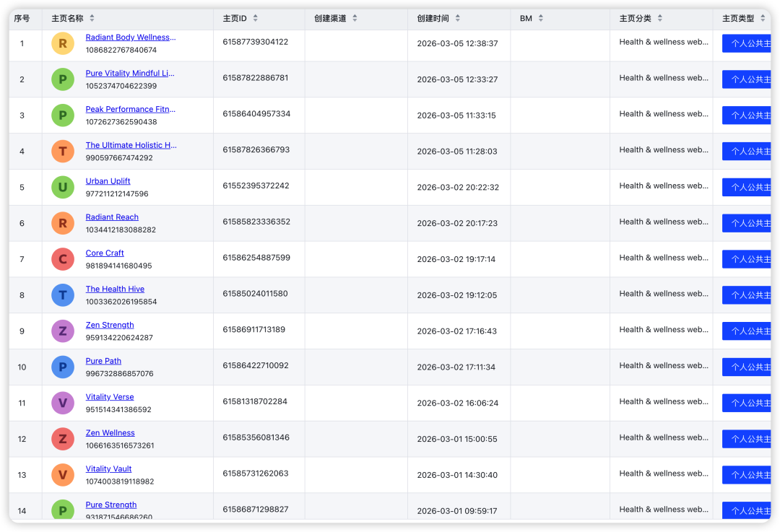Click the U avatar for Urban Uplift

point(63,187)
